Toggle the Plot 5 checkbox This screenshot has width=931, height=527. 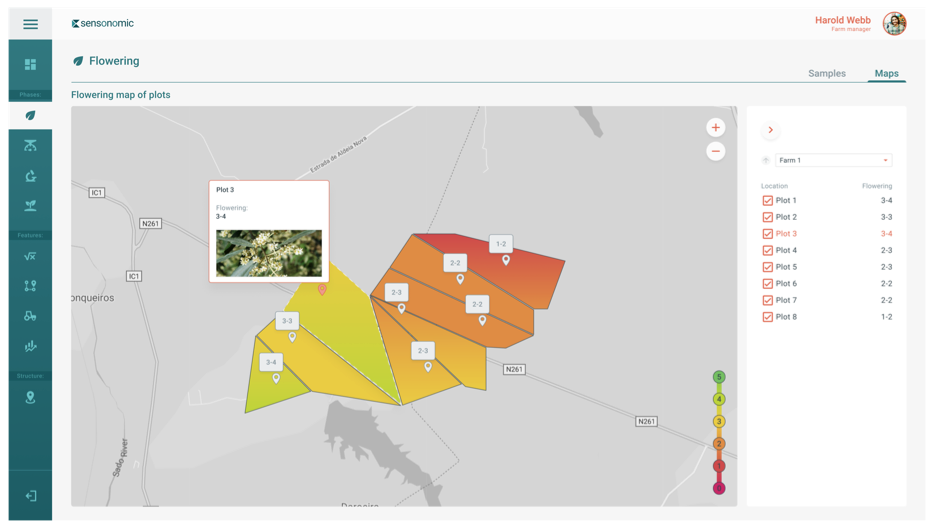point(768,267)
